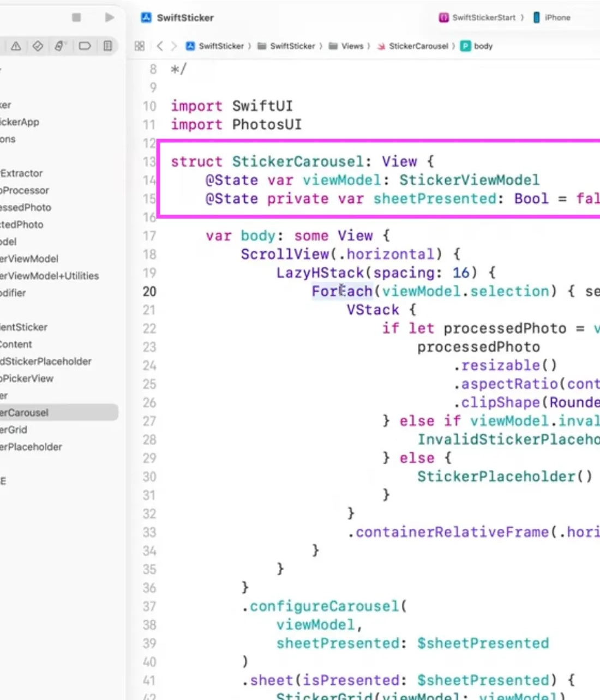
Task: Select the StickerGrid file in navigator
Action: 14,430
